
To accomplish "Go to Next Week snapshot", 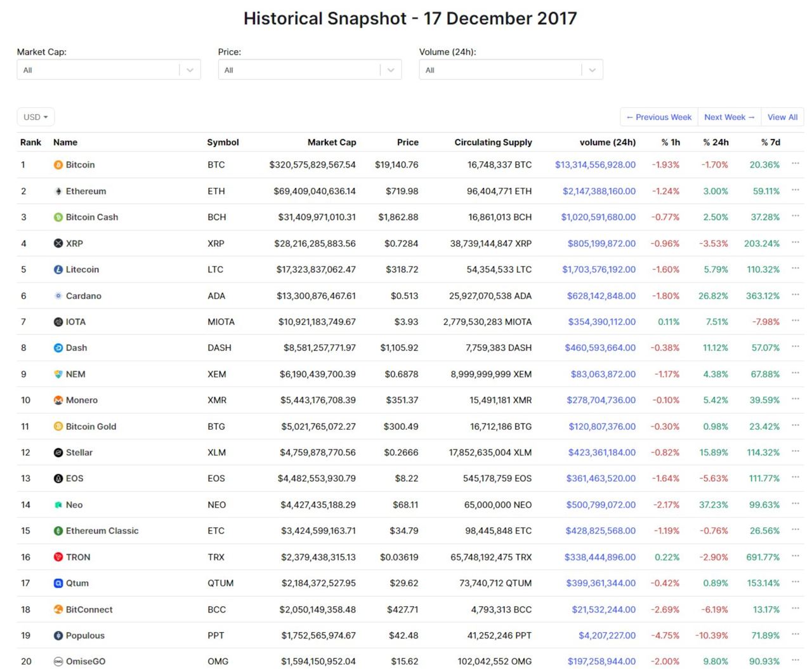I will tap(730, 117).
